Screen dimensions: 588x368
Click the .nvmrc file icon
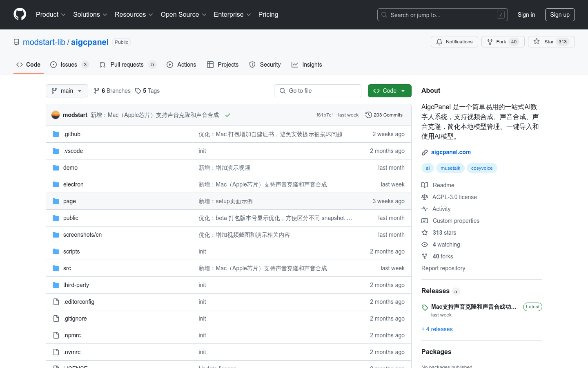pos(56,352)
